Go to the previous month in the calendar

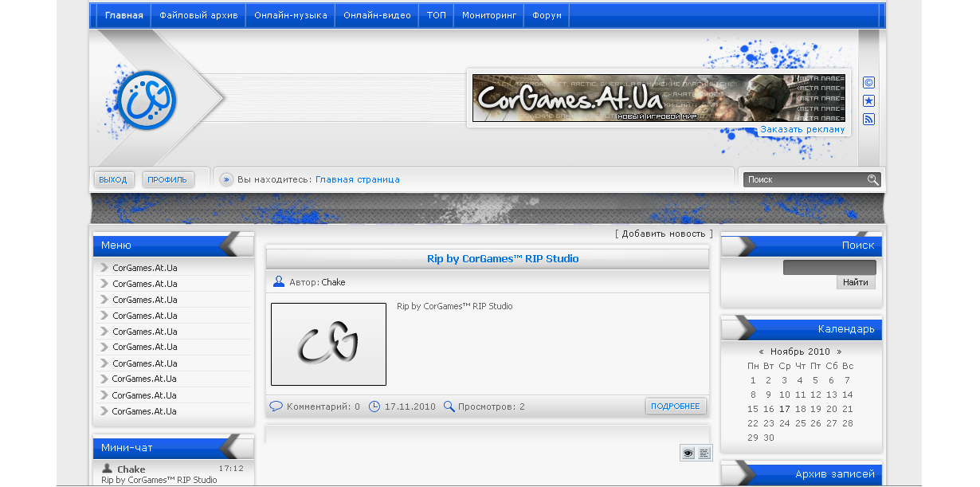(762, 352)
